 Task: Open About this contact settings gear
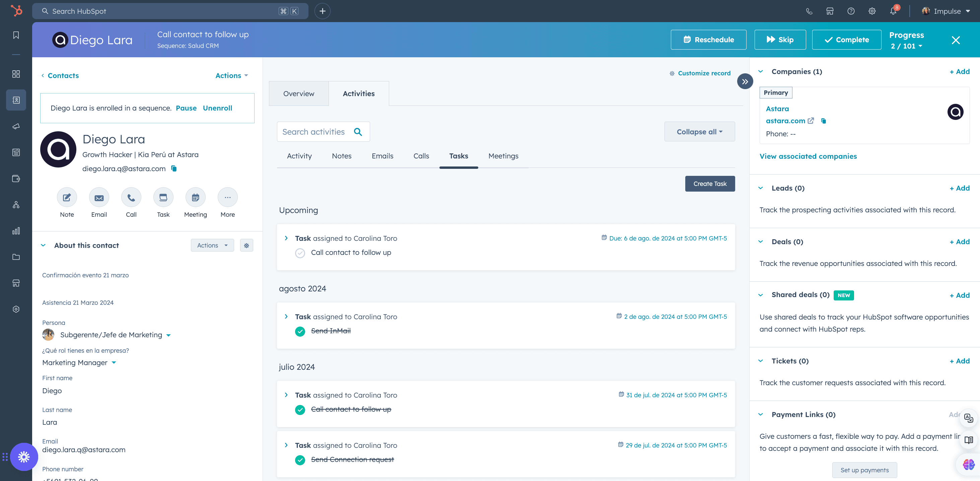(x=247, y=246)
